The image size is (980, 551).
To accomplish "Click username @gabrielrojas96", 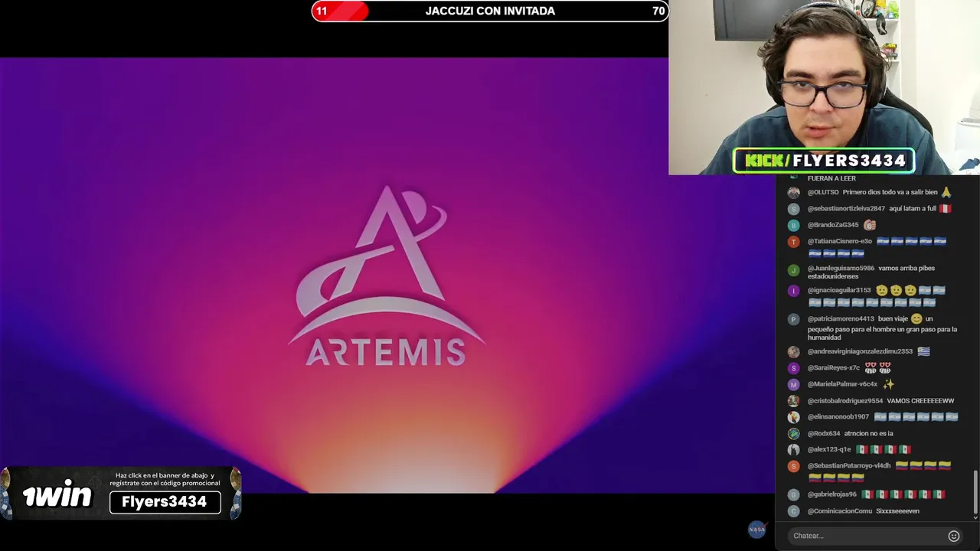I will [x=832, y=494].
